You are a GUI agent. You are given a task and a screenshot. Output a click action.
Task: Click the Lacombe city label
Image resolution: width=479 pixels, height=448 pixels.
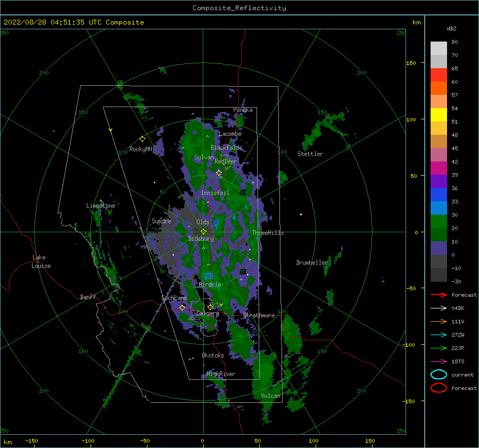pyautogui.click(x=230, y=134)
